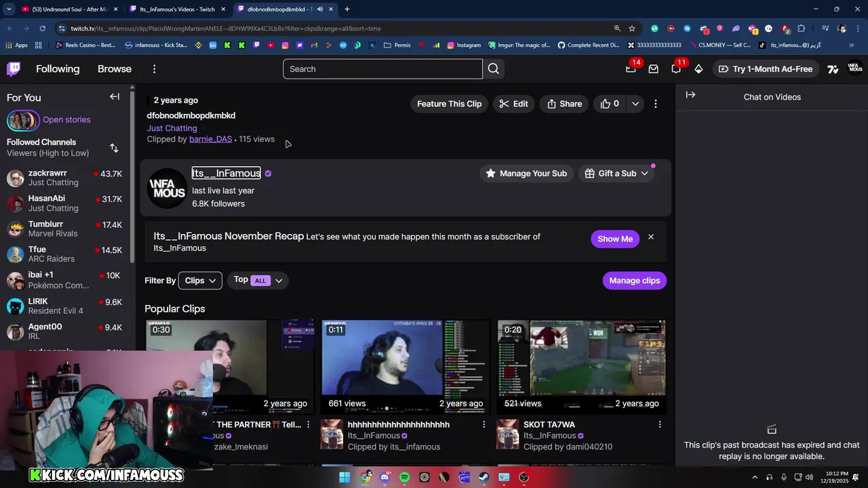Open Tumblurr Marvel Rivals channel
Screen dimensions: 868x488
[64, 229]
